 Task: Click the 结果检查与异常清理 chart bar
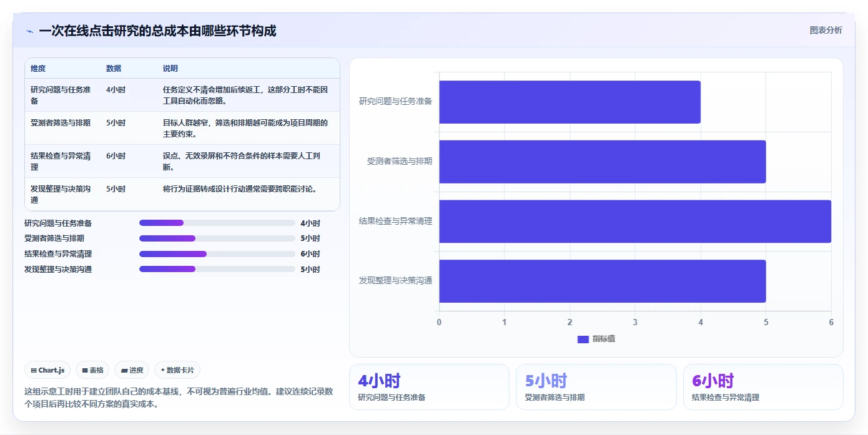[635, 221]
